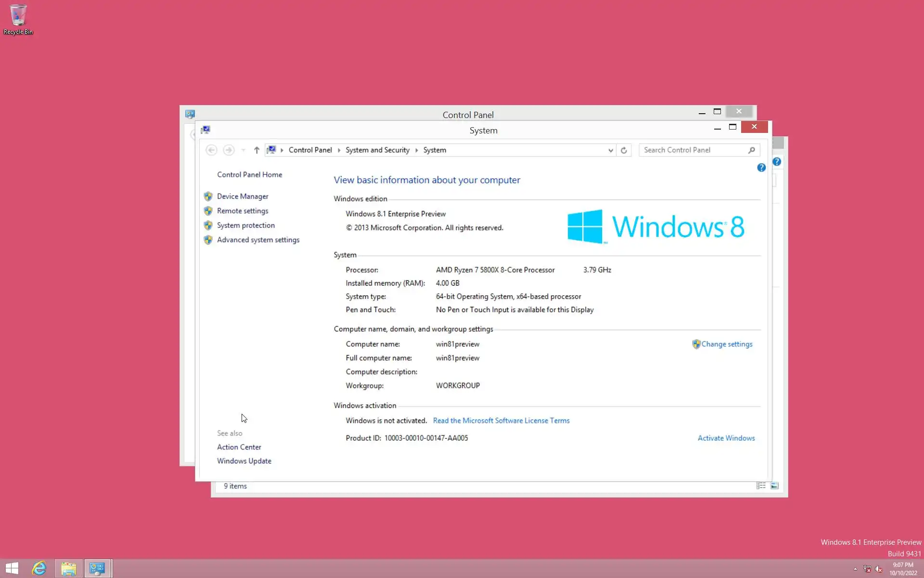Open Internet Explorer from the taskbar
This screenshot has height=578, width=924.
39,568
